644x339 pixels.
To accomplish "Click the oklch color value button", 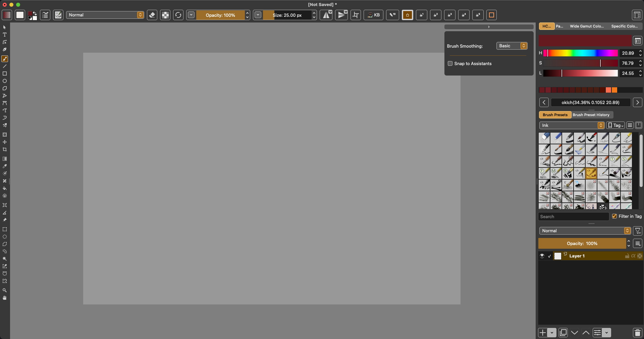I will 590,103.
